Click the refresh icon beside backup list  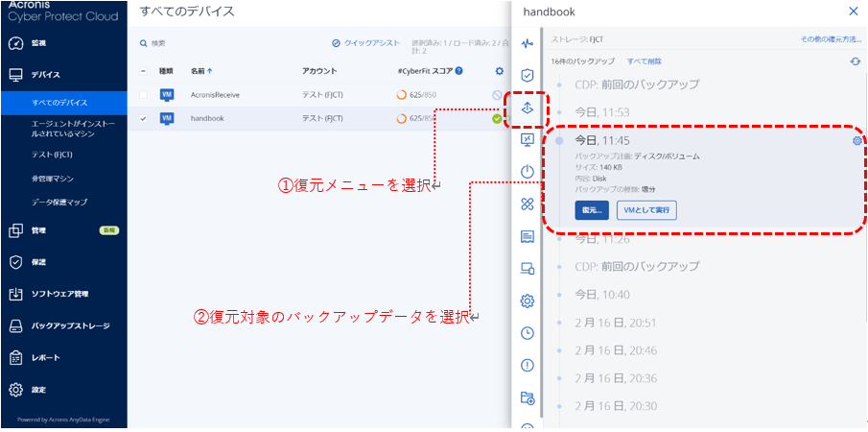coord(855,61)
